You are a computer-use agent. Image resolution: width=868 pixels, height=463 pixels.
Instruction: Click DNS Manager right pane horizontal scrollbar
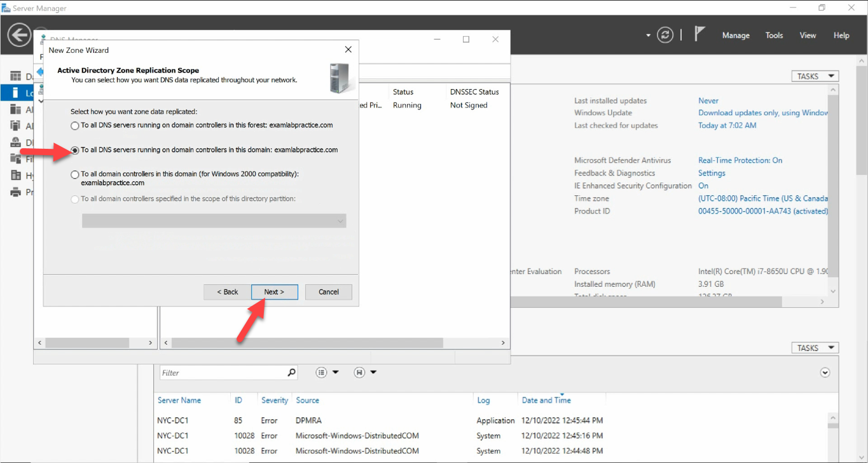[307, 343]
